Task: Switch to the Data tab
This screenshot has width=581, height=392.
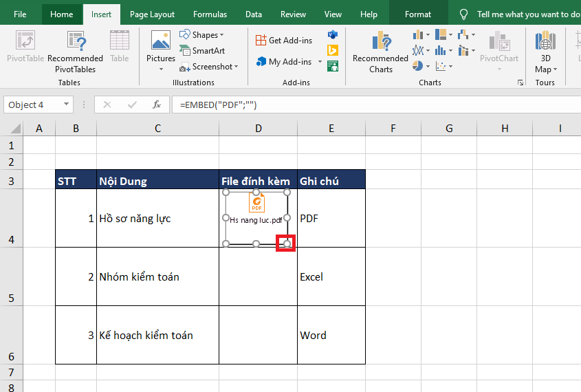Action: tap(254, 14)
